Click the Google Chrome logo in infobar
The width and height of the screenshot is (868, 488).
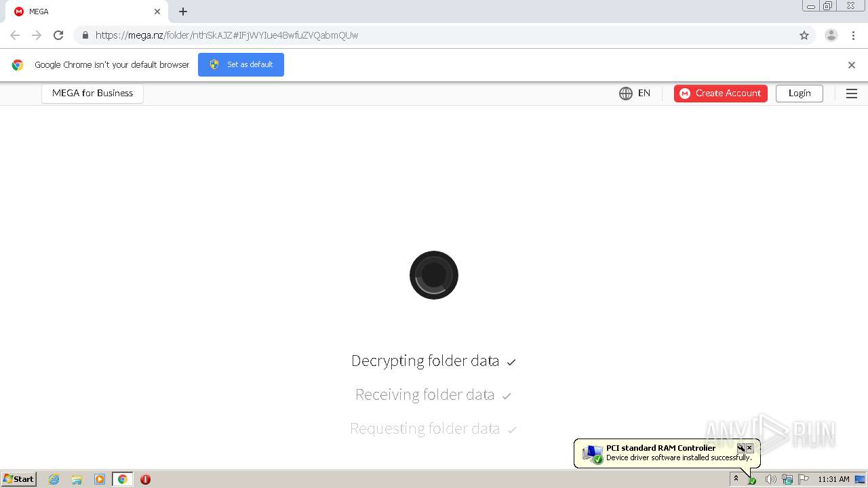click(18, 65)
